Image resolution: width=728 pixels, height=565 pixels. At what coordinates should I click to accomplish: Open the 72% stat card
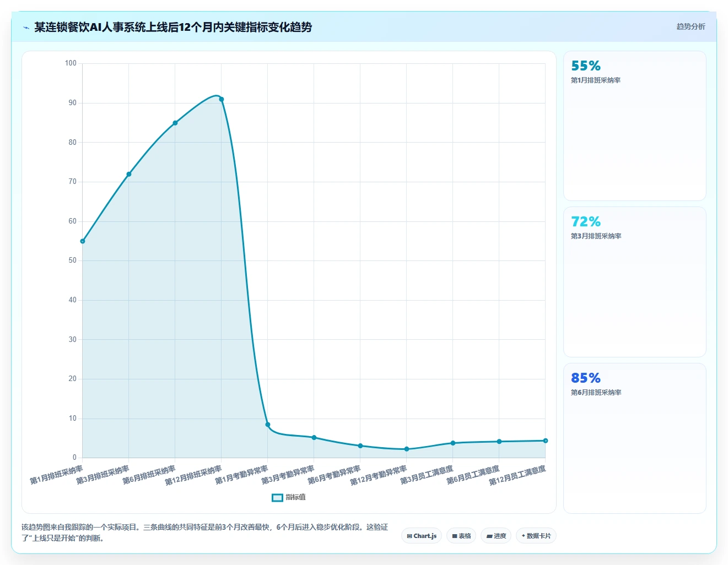[x=635, y=282]
